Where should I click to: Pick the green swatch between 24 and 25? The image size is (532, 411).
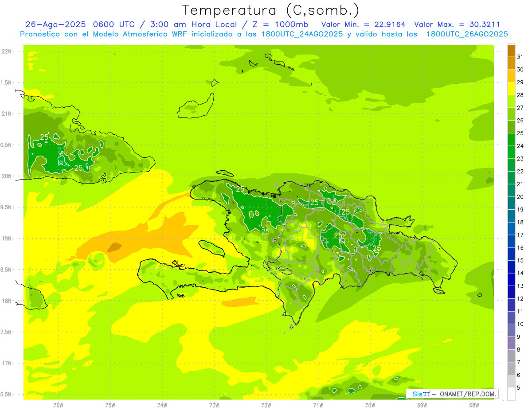511,140
